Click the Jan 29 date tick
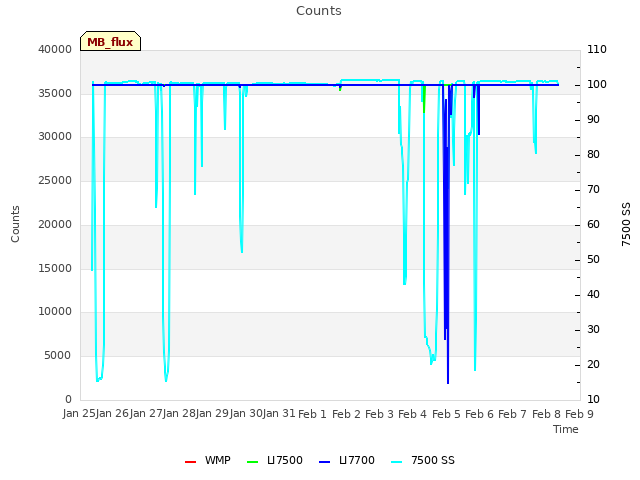 pos(212,413)
